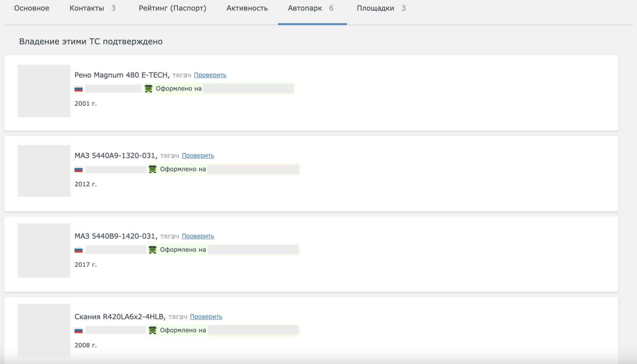The height and width of the screenshot is (364, 637).
Task: Open the Основное tab
Action: [x=31, y=8]
